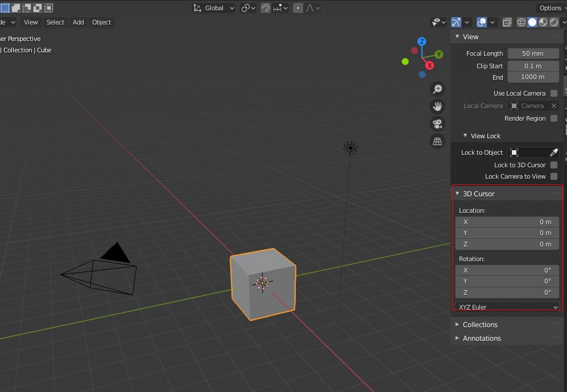Open the Add menu

coord(78,22)
